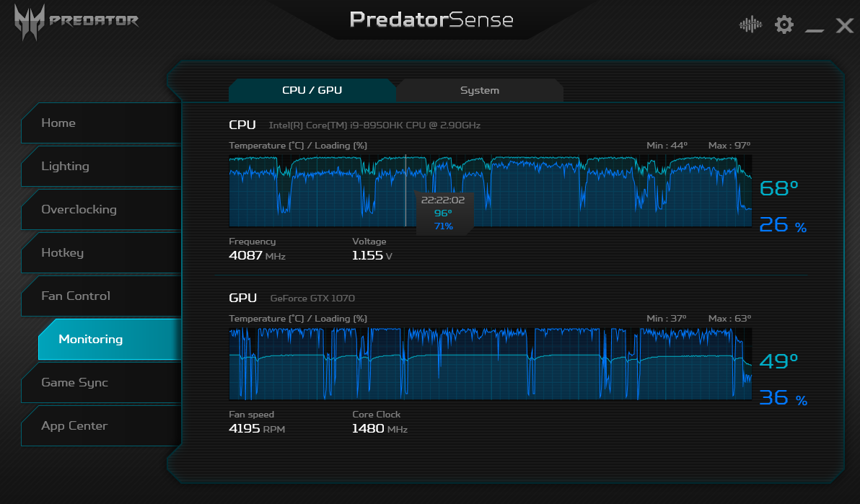This screenshot has height=504, width=860.
Task: Open the settings gear icon
Action: click(x=784, y=25)
